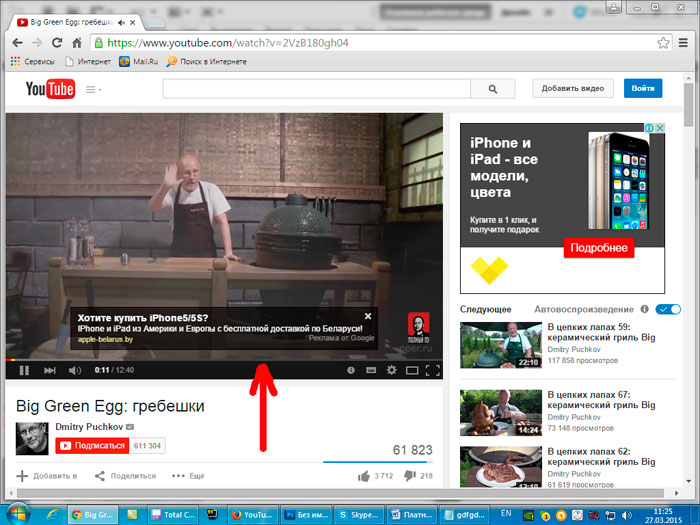Mute tab audio speaker icon
700x525 pixels.
coord(121,22)
